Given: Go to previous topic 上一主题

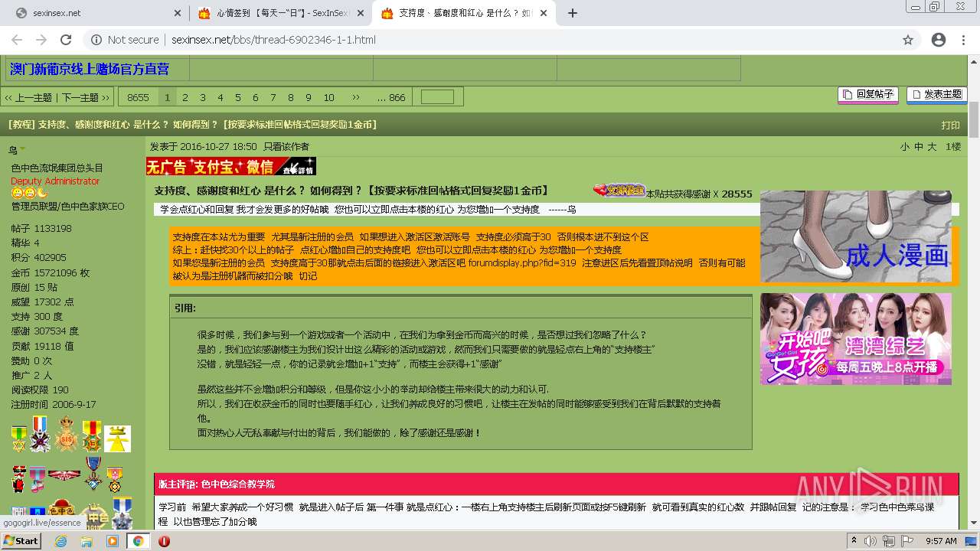Looking at the screenshot, I should pos(28,97).
